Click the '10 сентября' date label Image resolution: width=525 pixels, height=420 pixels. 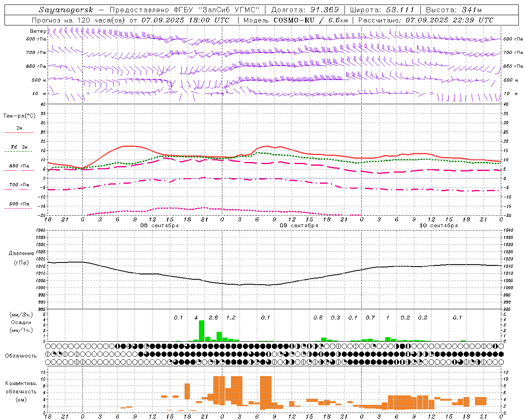pyautogui.click(x=438, y=226)
